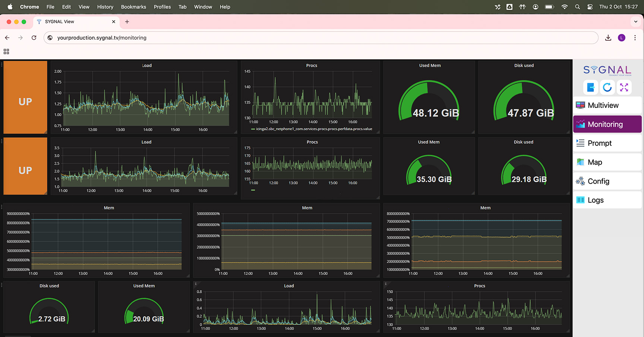
Task: Click the Chrome downloads icon
Action: [x=608, y=38]
